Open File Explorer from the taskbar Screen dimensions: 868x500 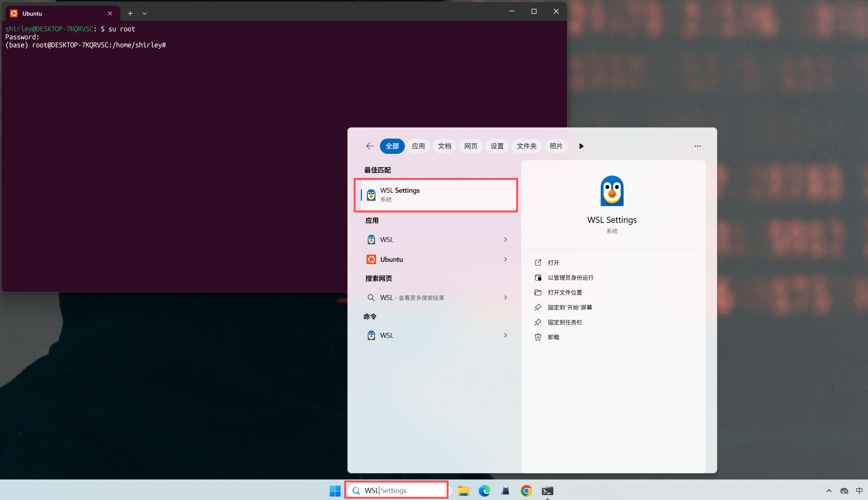click(x=463, y=490)
